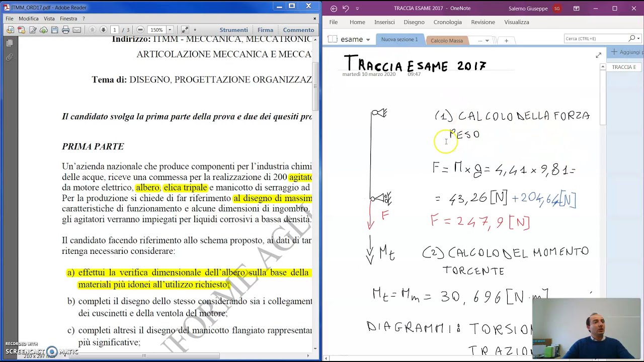Open the Firma pane in Adobe Reader
The width and height of the screenshot is (644, 362).
pyautogui.click(x=265, y=30)
